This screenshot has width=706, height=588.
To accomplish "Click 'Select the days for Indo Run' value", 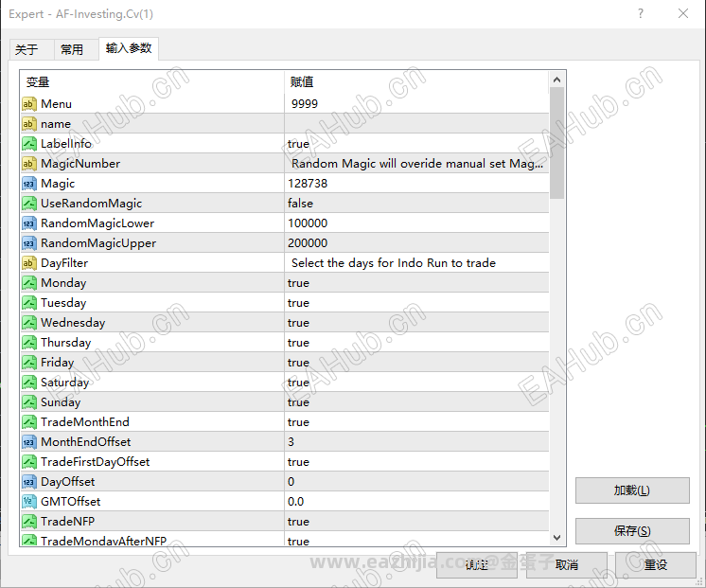I will (394, 262).
